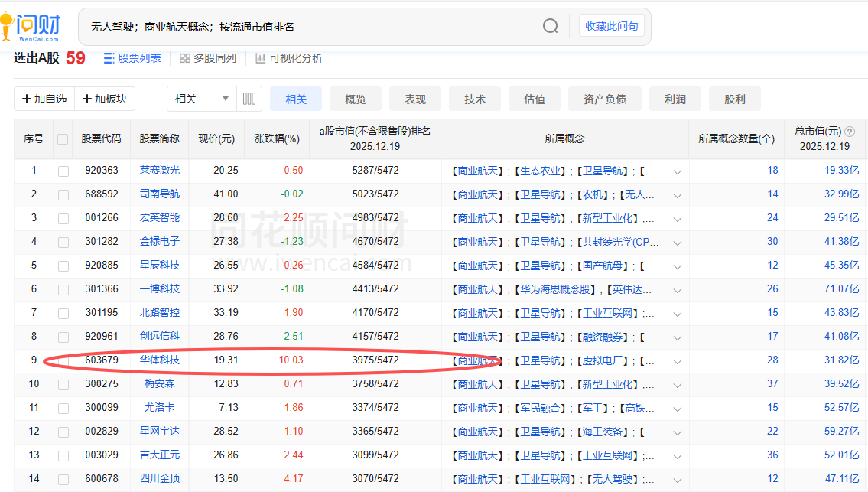Open the 宏英智能 stock link
Screen dimensions: 868x492
tap(160, 218)
